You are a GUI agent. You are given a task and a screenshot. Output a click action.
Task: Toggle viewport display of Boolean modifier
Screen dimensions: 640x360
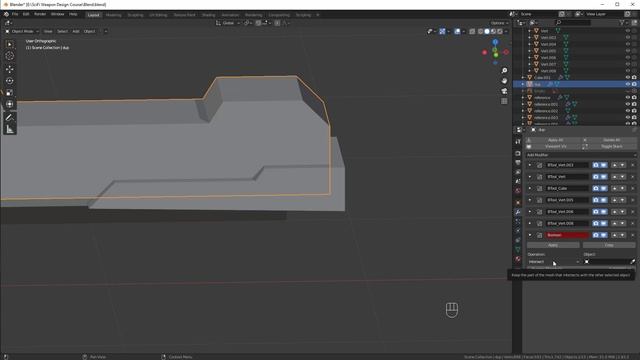[604, 235]
